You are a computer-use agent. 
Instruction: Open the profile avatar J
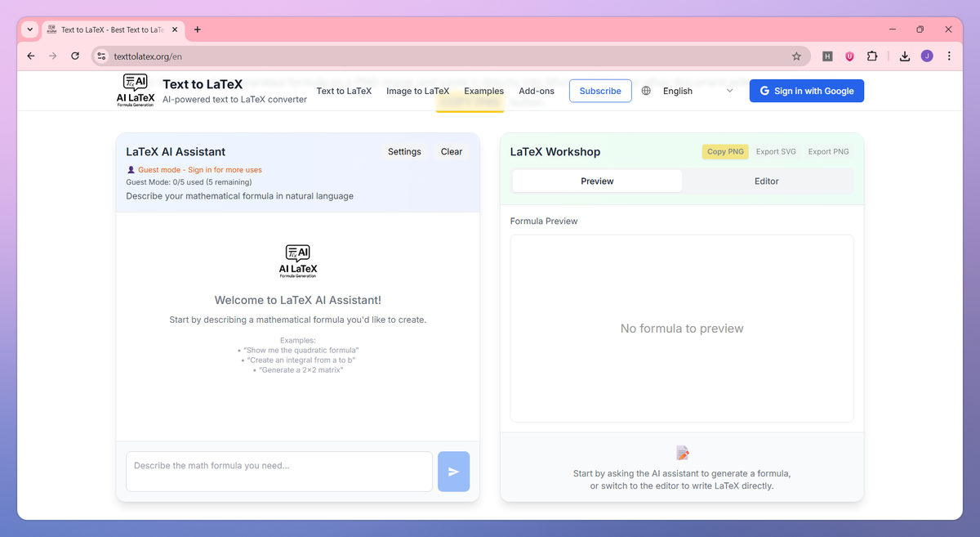(x=927, y=56)
